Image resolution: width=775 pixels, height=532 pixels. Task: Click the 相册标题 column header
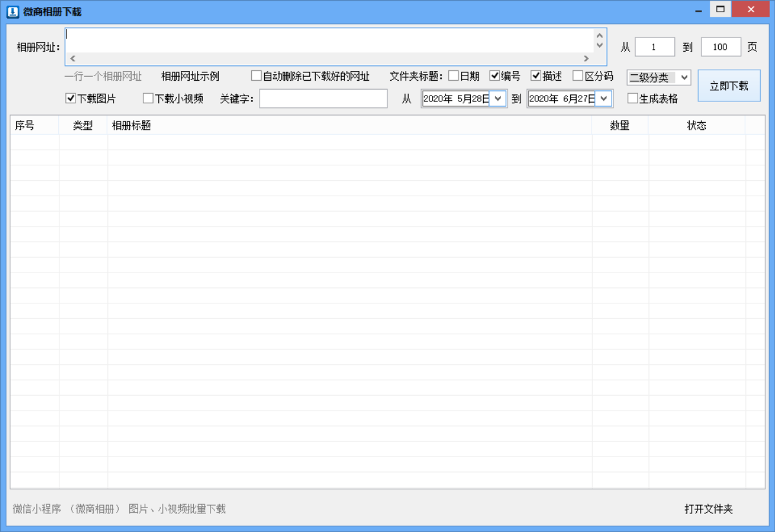click(x=349, y=125)
